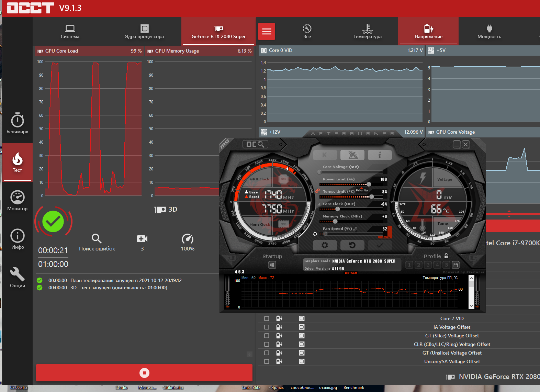This screenshot has height=392, width=540.
Task: Click the MSI dragon logo button in Afterburner
Action: (x=352, y=155)
